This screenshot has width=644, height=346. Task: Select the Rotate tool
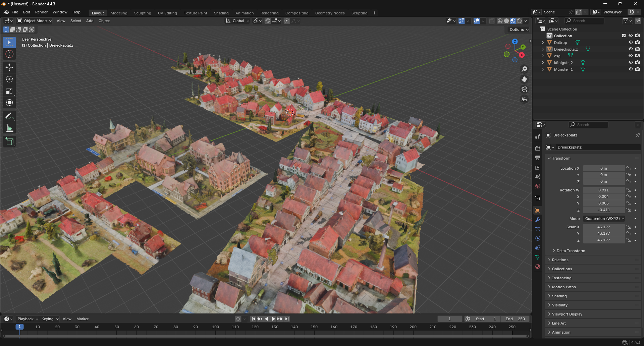click(x=9, y=79)
